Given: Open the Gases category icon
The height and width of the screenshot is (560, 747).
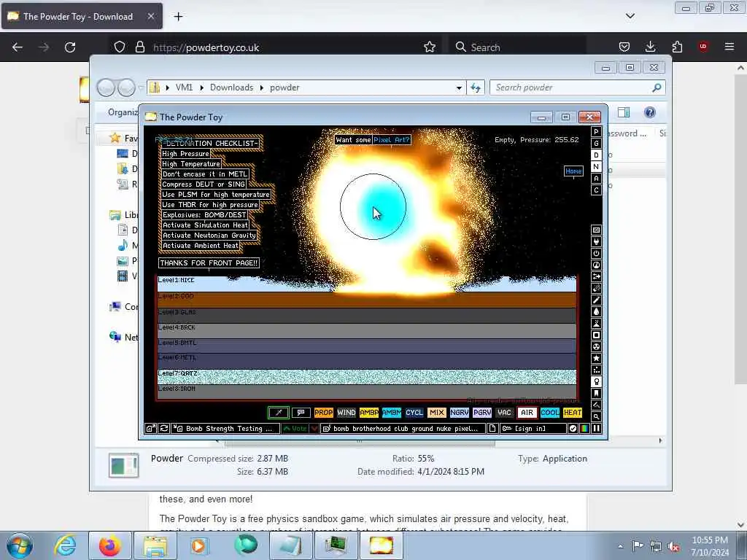Looking at the screenshot, I should coord(596,300).
